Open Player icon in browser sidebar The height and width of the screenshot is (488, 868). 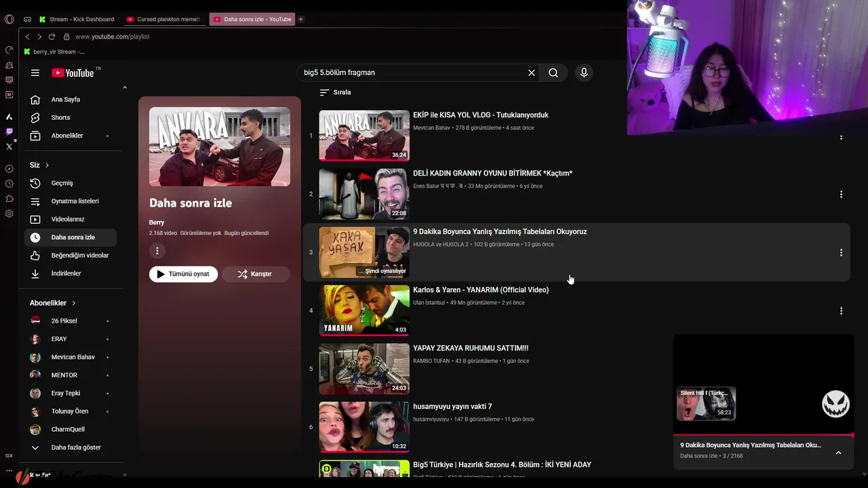pyautogui.click(x=9, y=169)
